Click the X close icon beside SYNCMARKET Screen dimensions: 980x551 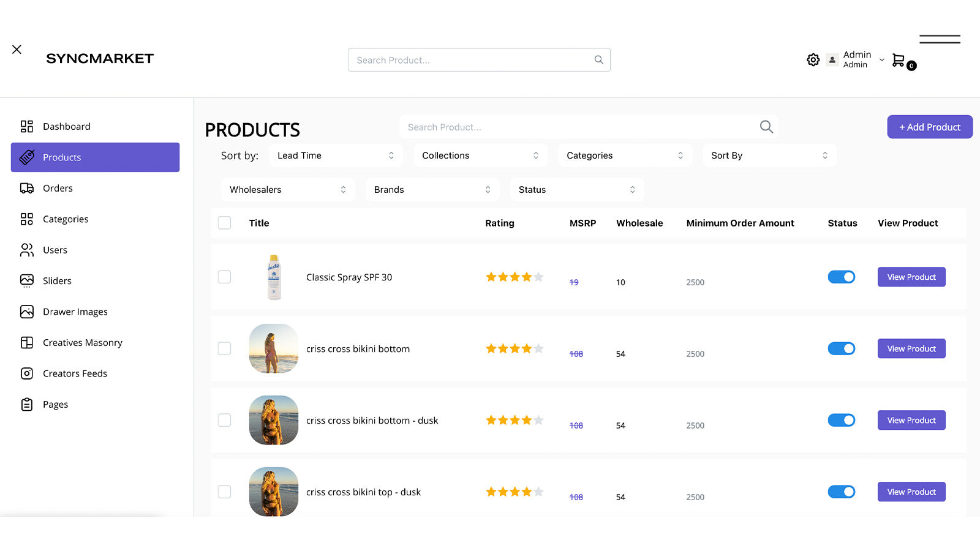17,50
